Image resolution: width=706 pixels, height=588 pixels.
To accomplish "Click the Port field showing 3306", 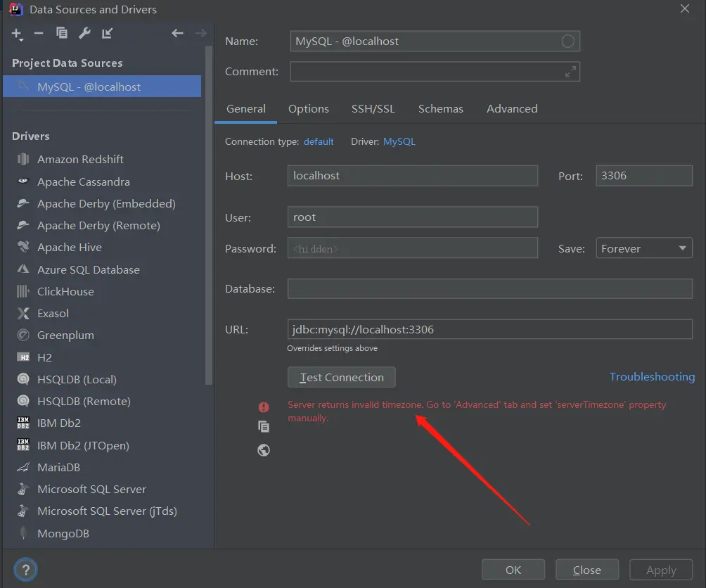I will (644, 176).
